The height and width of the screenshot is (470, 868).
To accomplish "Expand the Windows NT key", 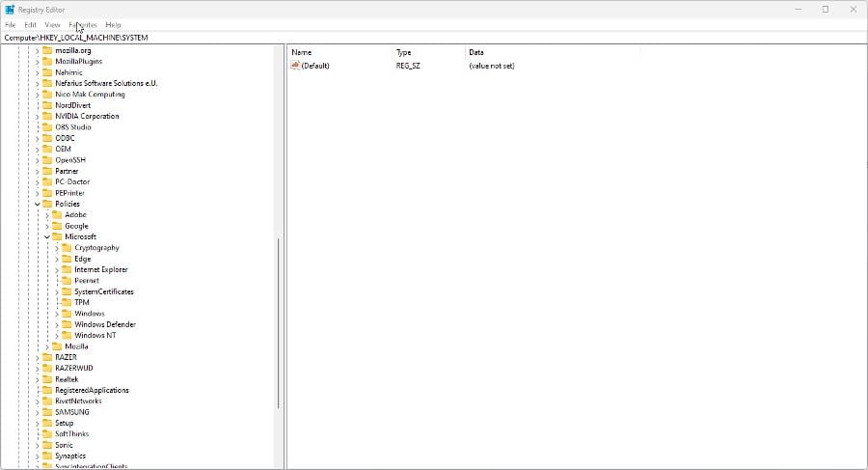I will click(x=57, y=335).
